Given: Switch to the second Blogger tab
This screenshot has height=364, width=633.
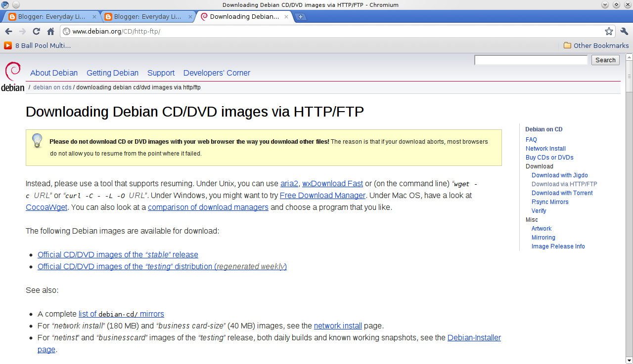Looking at the screenshot, I should (x=148, y=16).
